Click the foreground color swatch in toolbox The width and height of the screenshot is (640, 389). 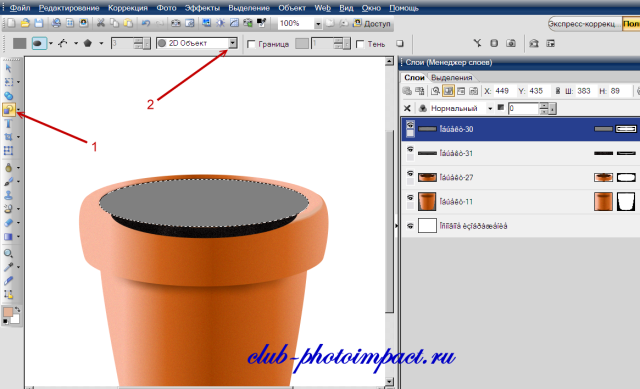click(x=8, y=312)
